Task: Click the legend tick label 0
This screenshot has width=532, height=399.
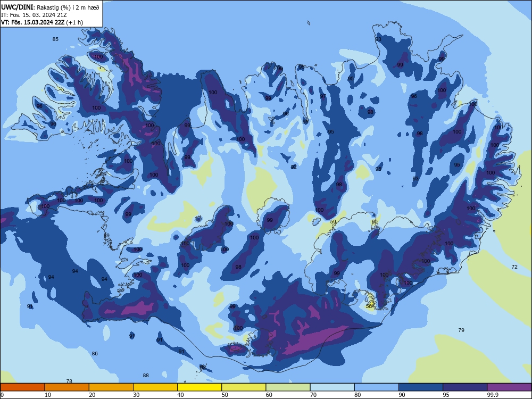Action: [x=2, y=395]
